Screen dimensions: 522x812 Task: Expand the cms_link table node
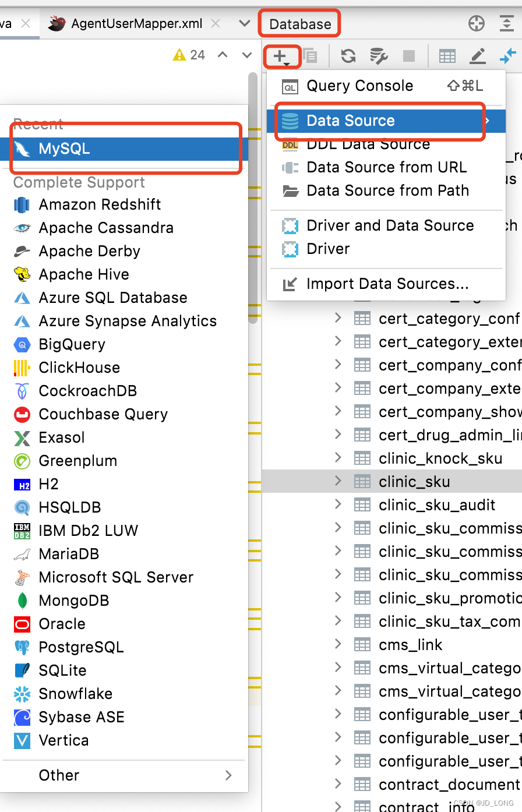click(338, 644)
